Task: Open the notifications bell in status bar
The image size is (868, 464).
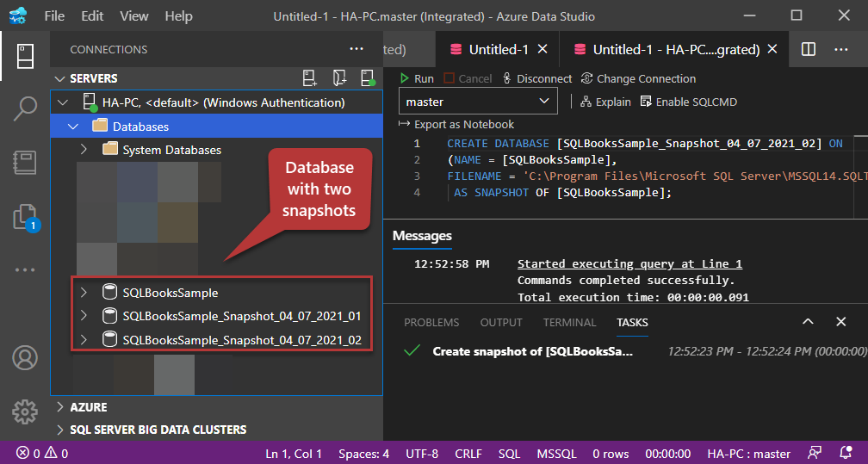Action: (x=846, y=454)
